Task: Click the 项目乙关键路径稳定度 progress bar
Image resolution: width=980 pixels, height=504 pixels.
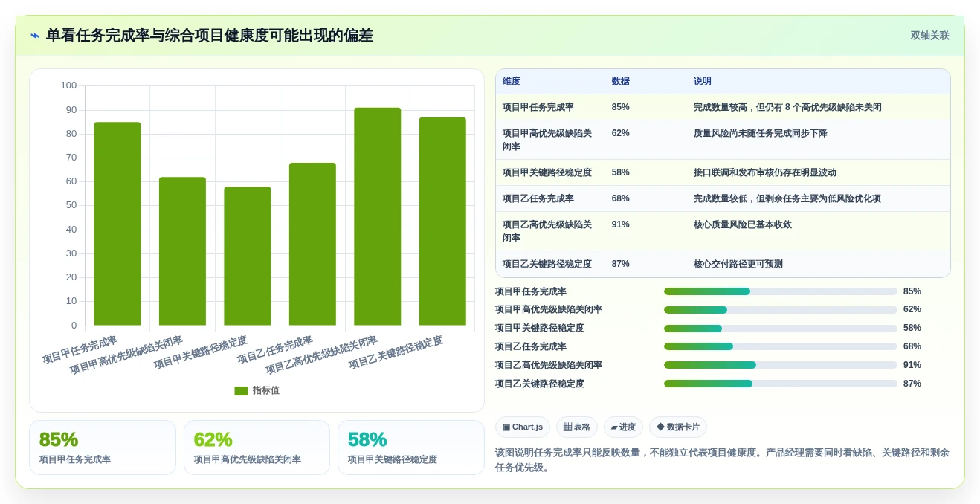Action: pos(781,384)
